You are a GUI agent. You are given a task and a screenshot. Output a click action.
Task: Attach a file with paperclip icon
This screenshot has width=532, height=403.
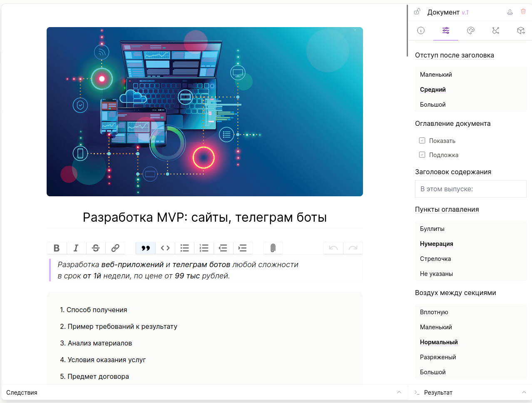tap(273, 248)
